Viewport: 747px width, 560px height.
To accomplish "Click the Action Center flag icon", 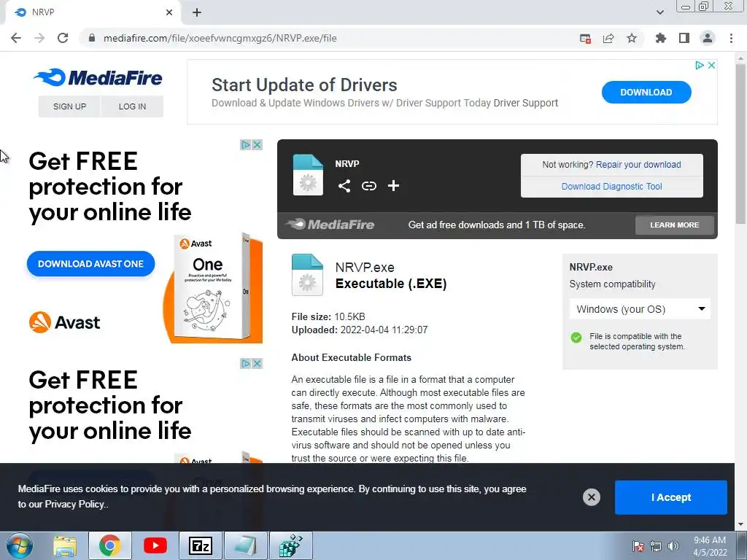I will click(638, 546).
